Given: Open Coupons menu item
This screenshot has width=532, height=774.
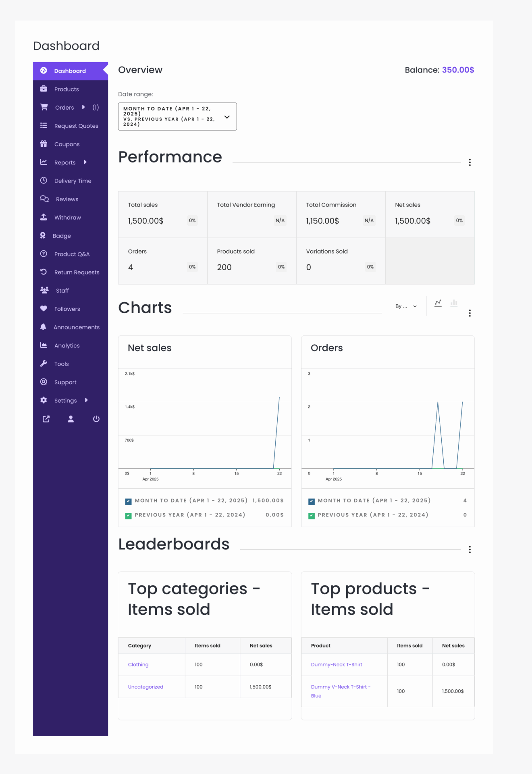Looking at the screenshot, I should [x=71, y=144].
